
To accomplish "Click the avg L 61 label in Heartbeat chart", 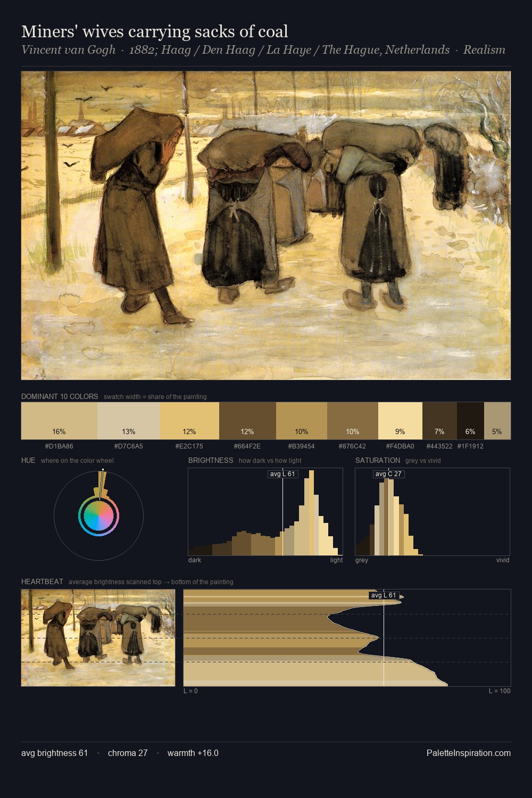I will (x=384, y=595).
